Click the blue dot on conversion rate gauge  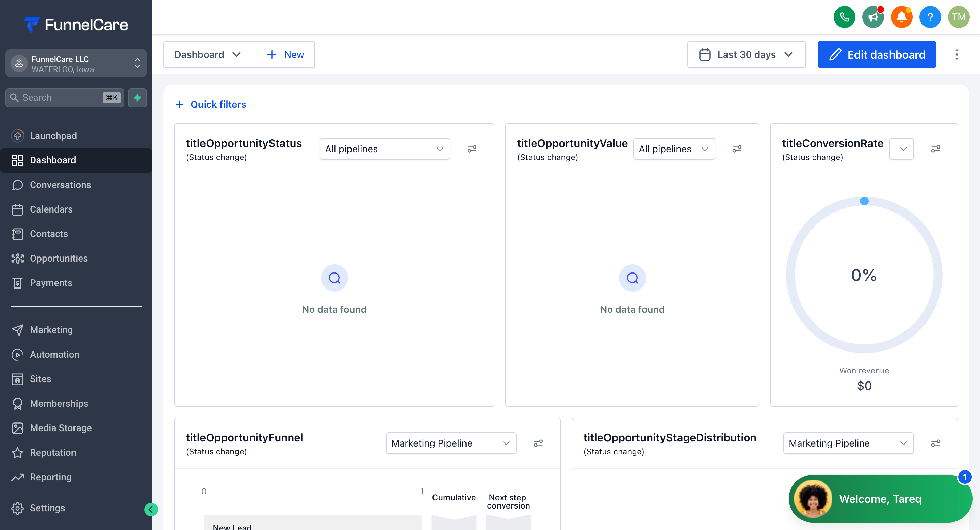tap(864, 201)
